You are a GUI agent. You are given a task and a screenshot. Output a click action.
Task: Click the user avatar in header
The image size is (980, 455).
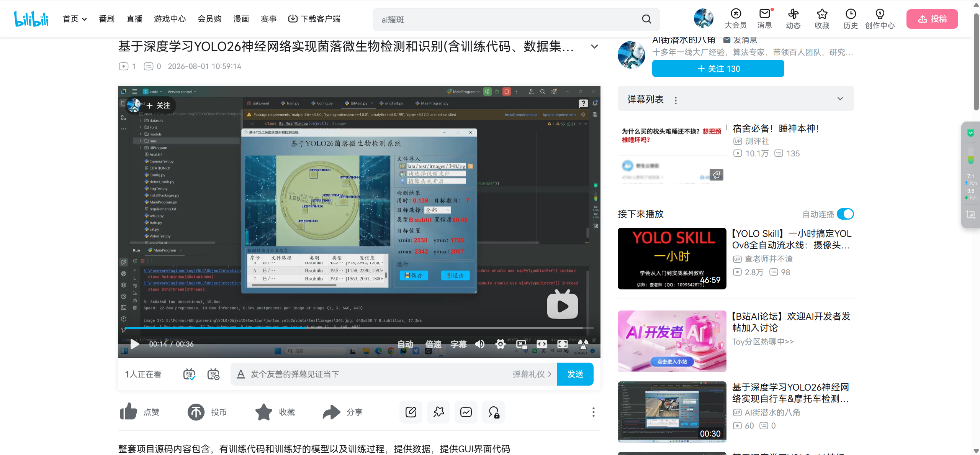coord(704,18)
